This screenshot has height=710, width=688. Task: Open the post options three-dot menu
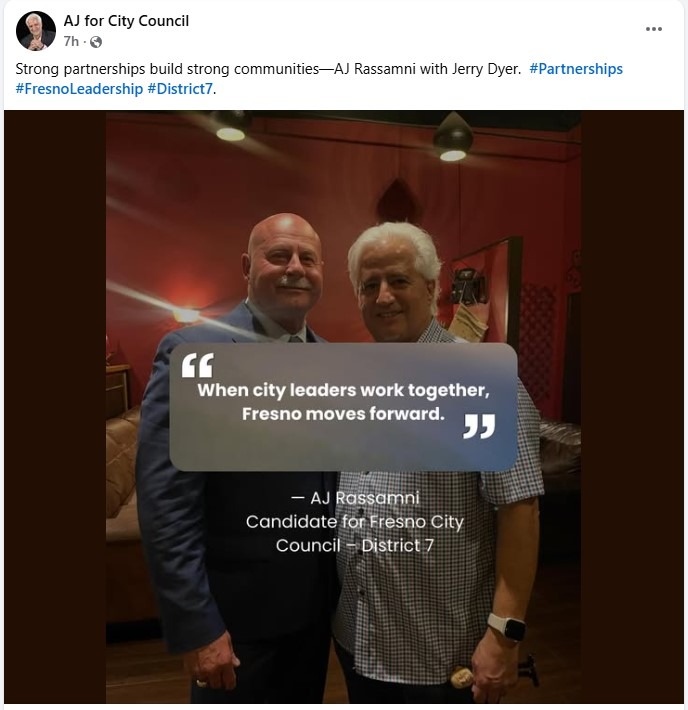(654, 29)
